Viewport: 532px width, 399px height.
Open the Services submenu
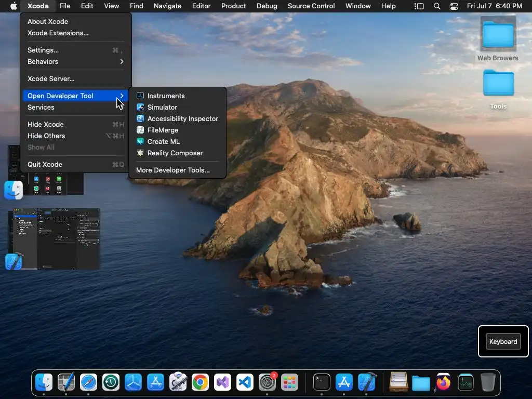tap(41, 107)
